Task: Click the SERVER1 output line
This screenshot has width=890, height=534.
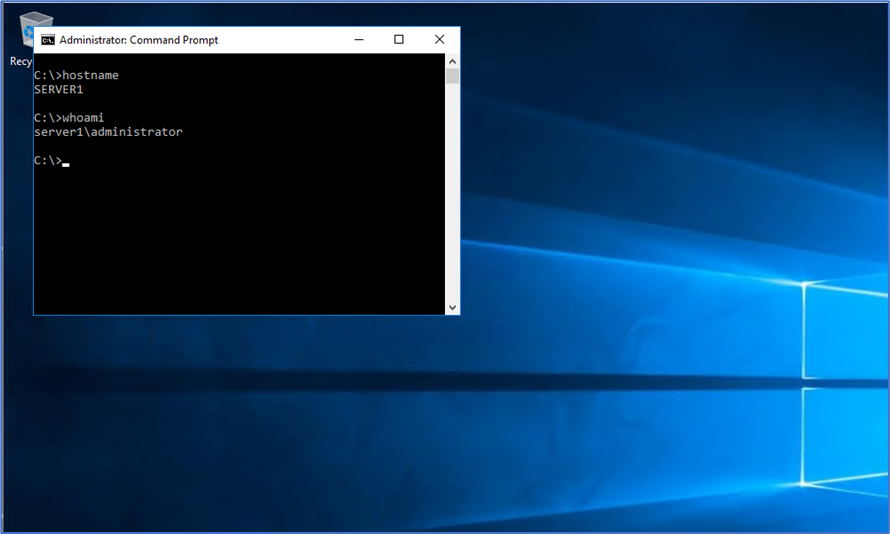Action: 58,89
